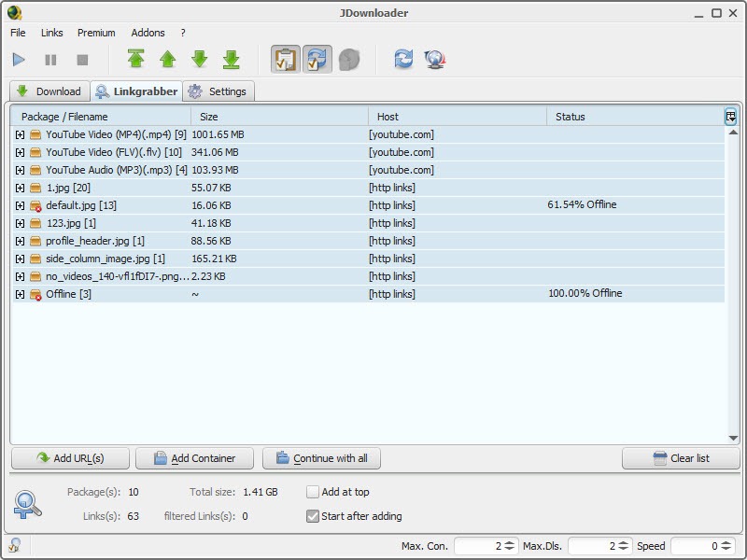This screenshot has height=560, width=747.
Task: Expand the 1.jpg [20] package
Action: (x=20, y=189)
